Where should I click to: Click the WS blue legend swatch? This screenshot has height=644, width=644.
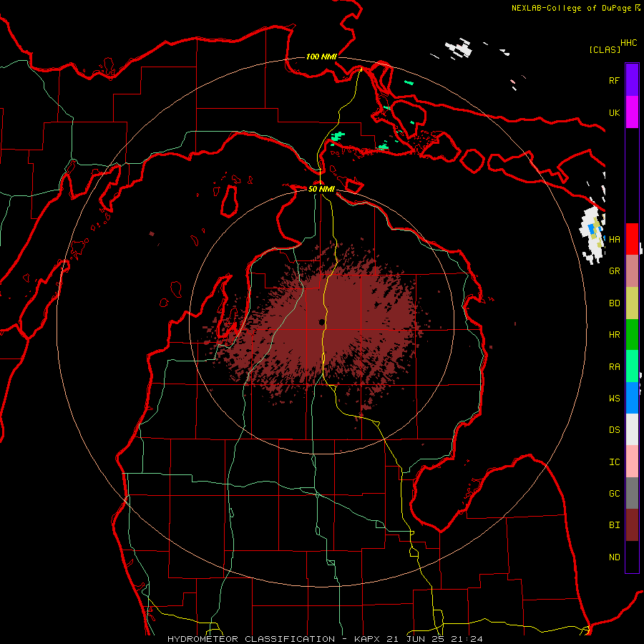[x=632, y=398]
